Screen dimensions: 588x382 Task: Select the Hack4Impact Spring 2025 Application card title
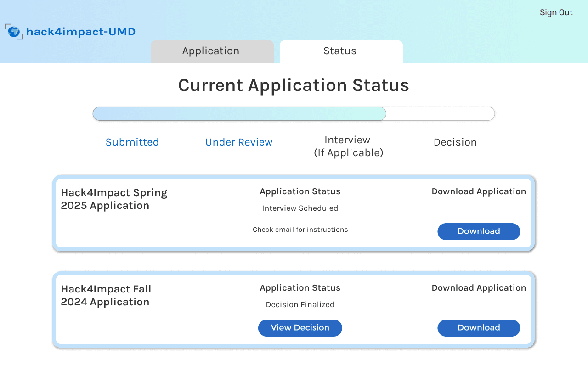114,199
